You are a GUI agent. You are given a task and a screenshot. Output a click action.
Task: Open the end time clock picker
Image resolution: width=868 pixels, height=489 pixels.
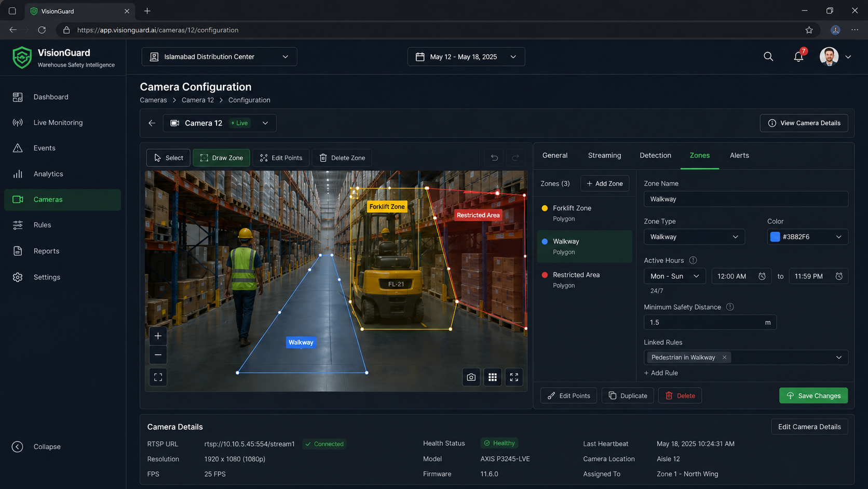(839, 276)
